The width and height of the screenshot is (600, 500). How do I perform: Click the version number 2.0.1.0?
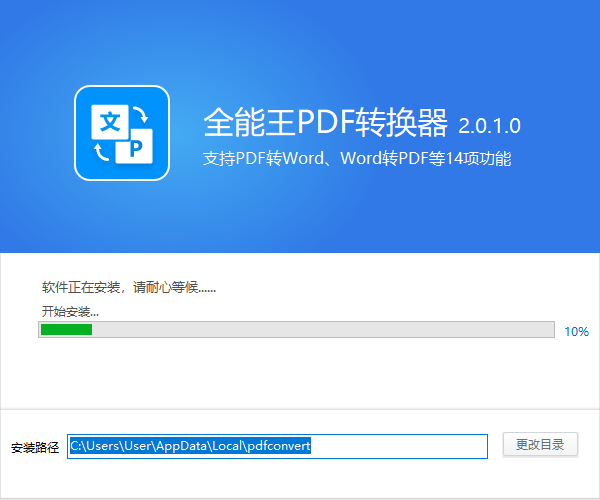click(489, 126)
